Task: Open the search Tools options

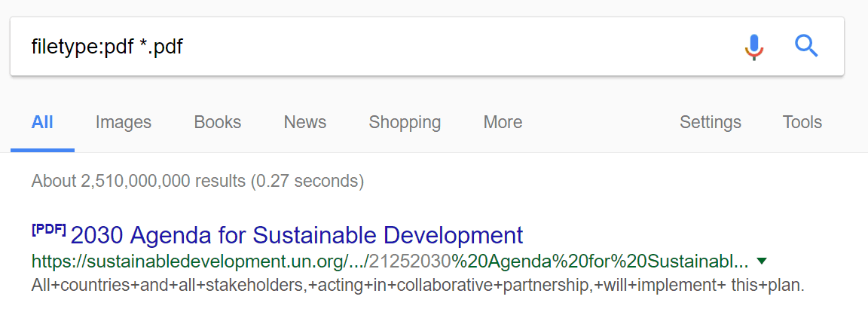Action: coord(802,122)
